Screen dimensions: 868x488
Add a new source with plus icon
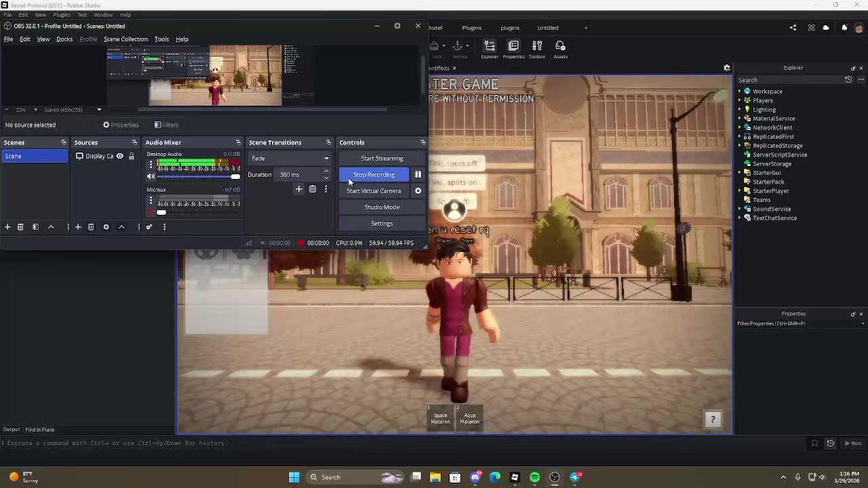point(78,227)
